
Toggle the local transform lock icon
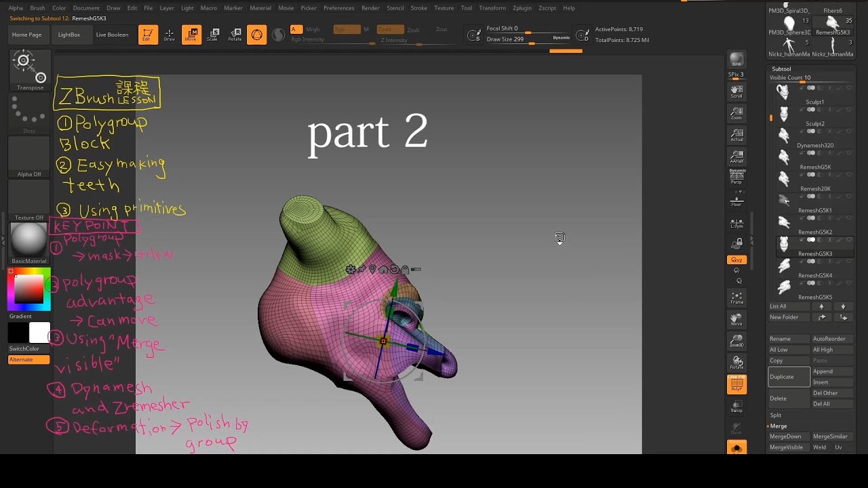(736, 243)
